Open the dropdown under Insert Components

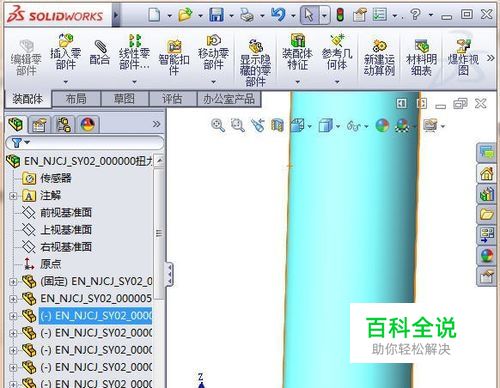[x=66, y=82]
